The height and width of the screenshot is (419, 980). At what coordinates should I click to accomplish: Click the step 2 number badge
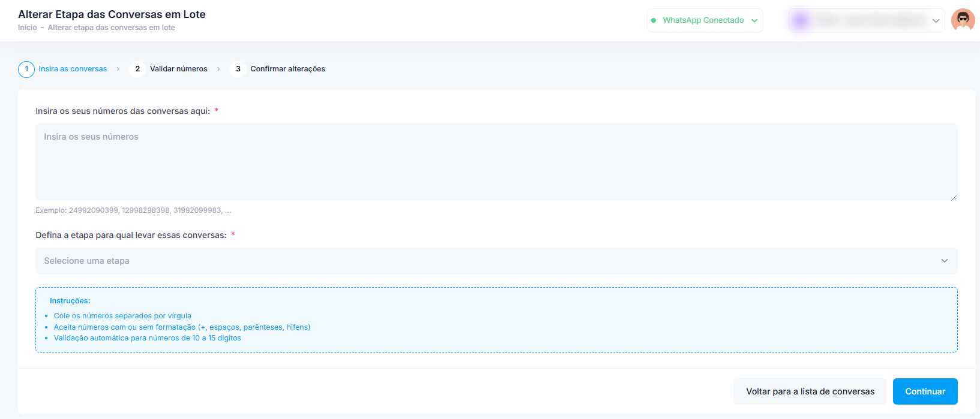[137, 70]
